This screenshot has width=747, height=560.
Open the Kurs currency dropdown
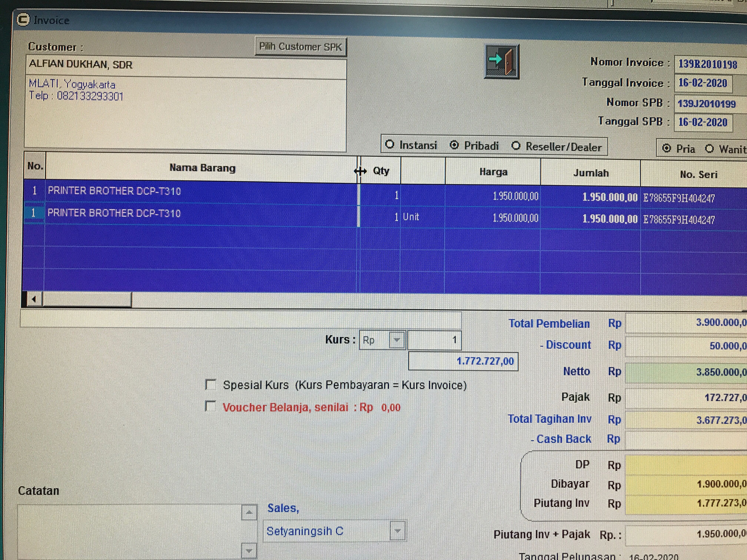[x=397, y=340]
